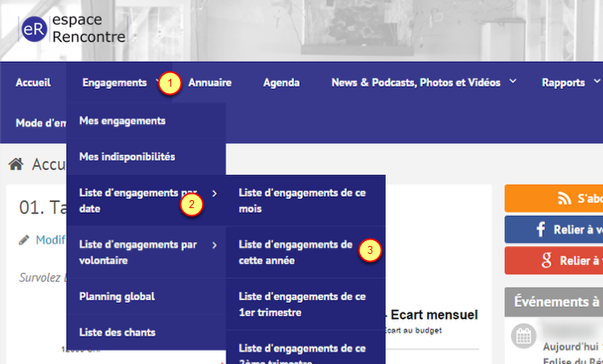
Task: Go to the Annuaire page
Action: (x=210, y=83)
